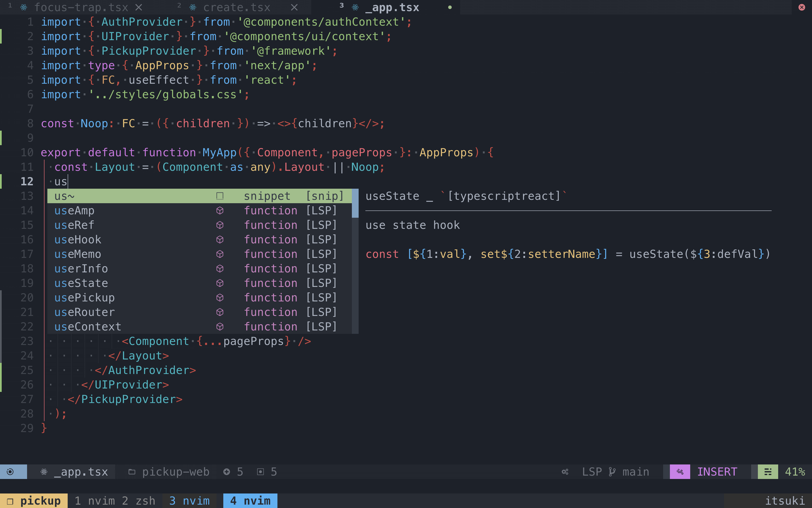This screenshot has width=812, height=508.
Task: Click the function cube icon for userInfo
Action: tap(220, 269)
